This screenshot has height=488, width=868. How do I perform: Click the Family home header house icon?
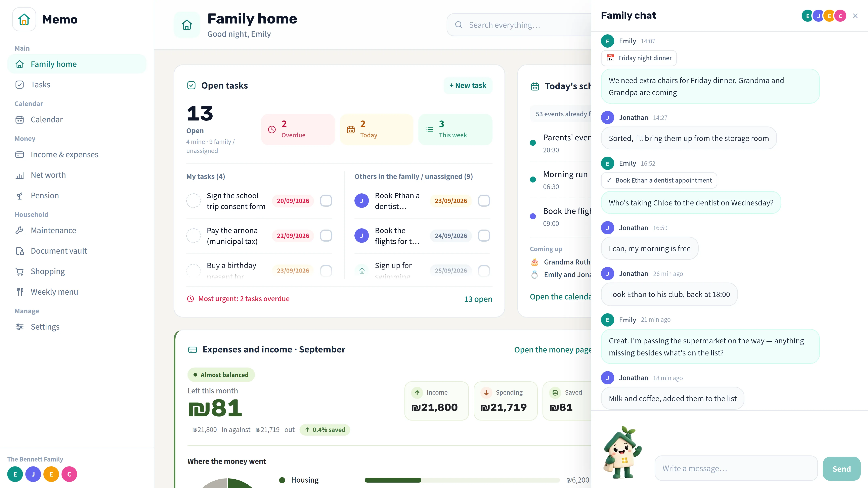coord(187,25)
